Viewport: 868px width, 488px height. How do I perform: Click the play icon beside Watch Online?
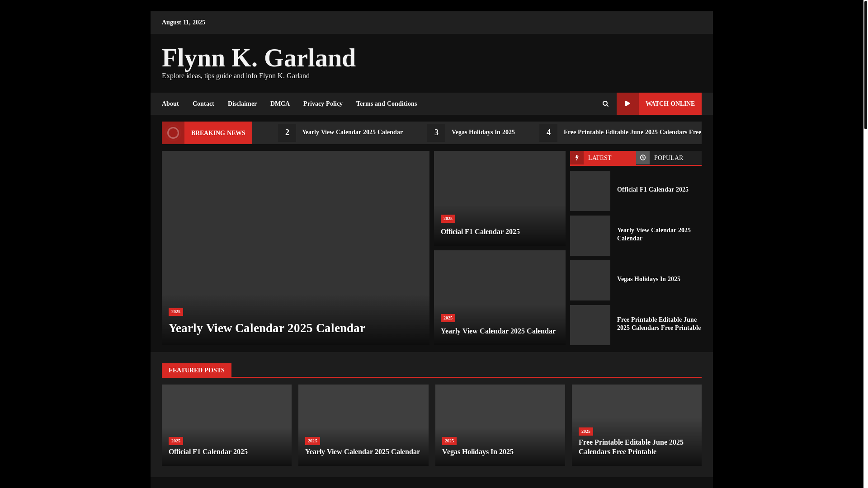[x=627, y=103]
